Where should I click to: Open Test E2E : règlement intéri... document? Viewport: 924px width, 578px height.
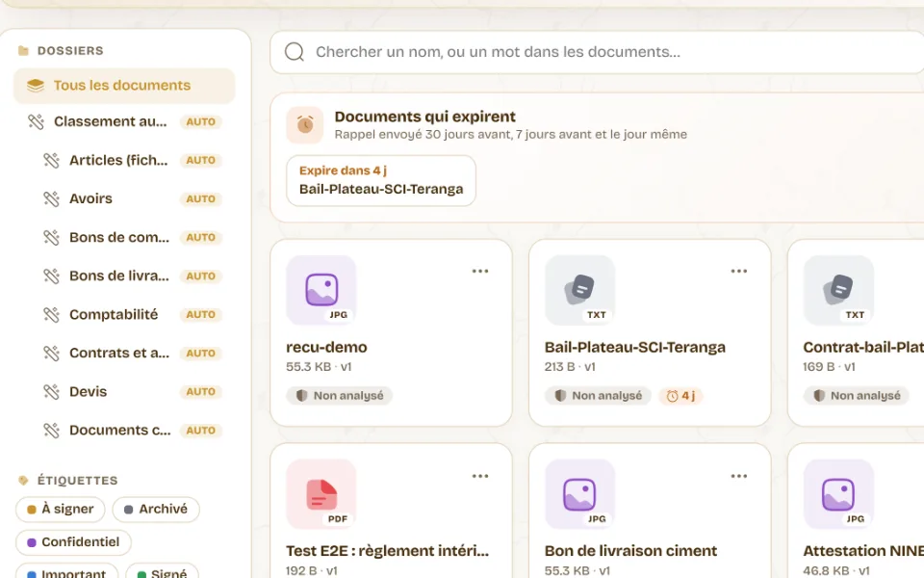pyautogui.click(x=387, y=551)
